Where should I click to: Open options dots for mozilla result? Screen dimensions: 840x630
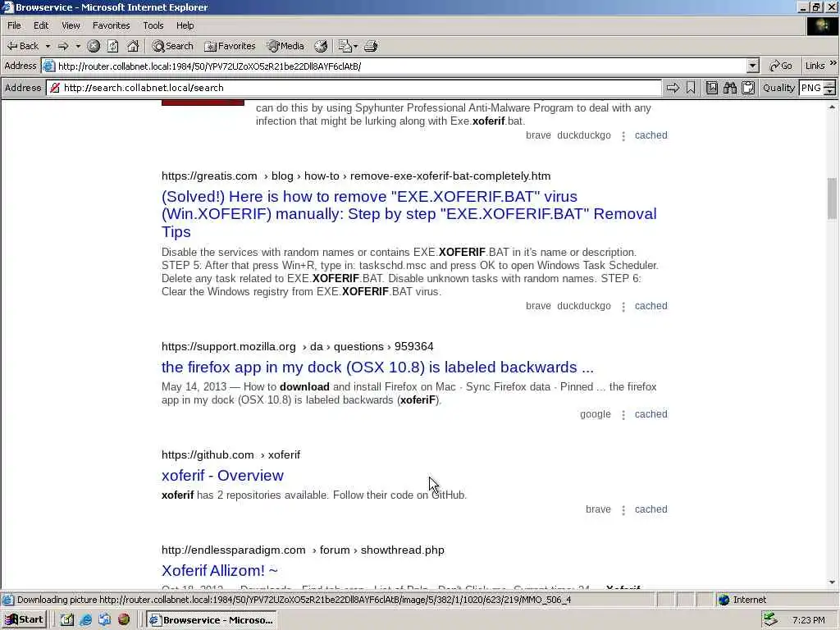click(623, 414)
